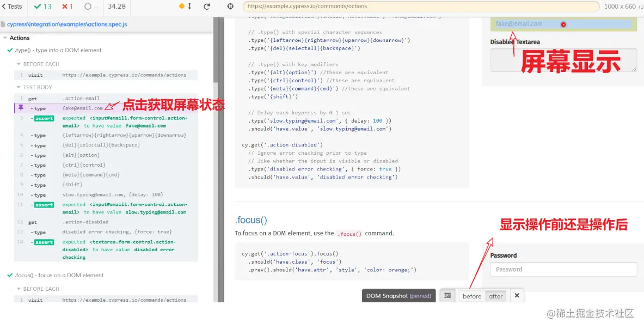Image resolution: width=644 pixels, height=329 pixels.
Task: Show the before DOM snapshot
Action: 472,296
